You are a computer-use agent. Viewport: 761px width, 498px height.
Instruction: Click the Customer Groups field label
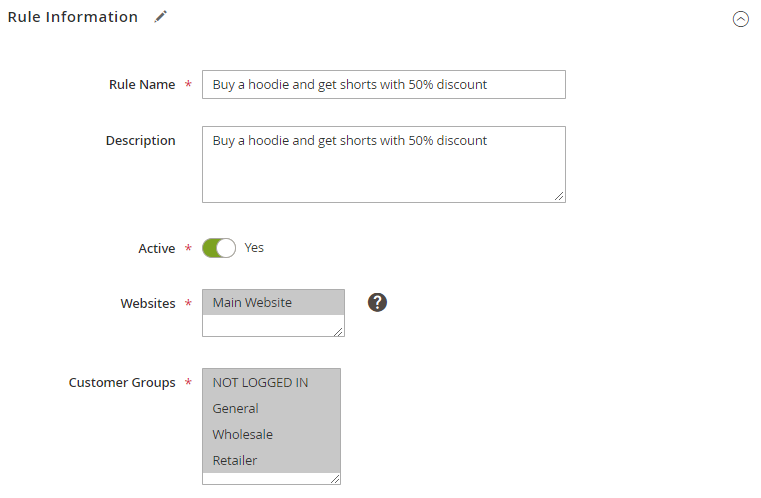[x=121, y=382]
